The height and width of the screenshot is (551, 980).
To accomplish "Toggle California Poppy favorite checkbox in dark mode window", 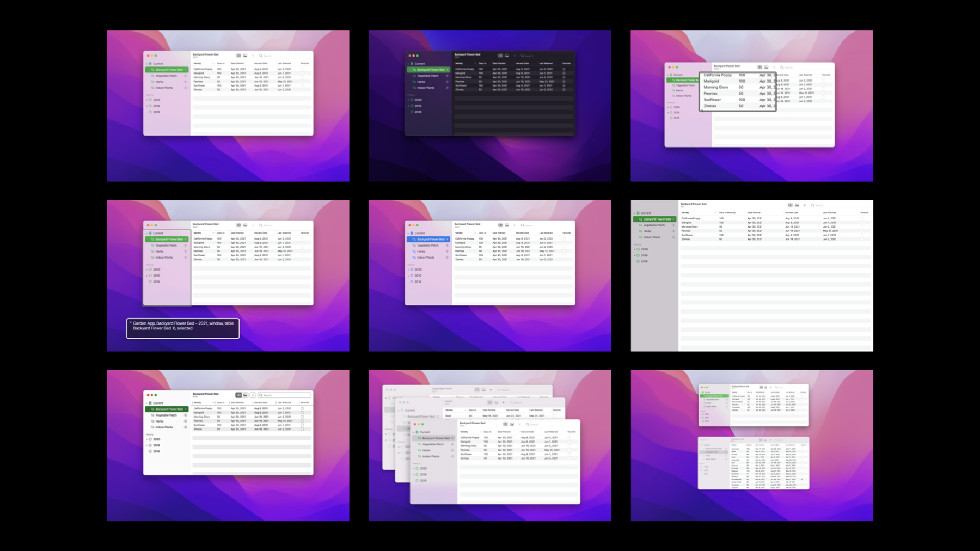I will [564, 69].
